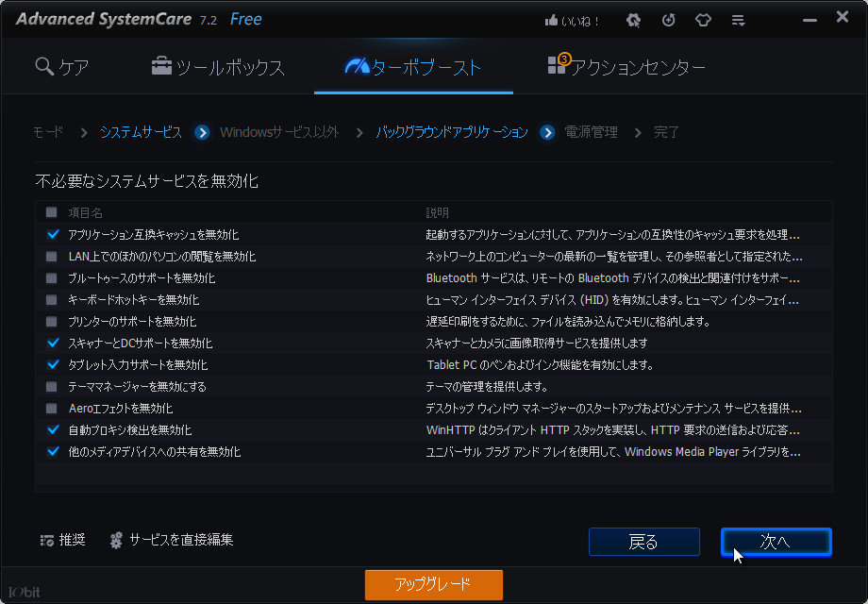This screenshot has width=868, height=604.
Task: Open the settings gear icon in title bar
Action: 633,21
